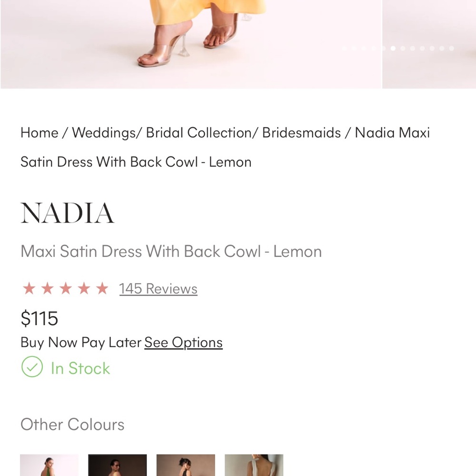Open See Options for Buy Now Pay Later

183,342
